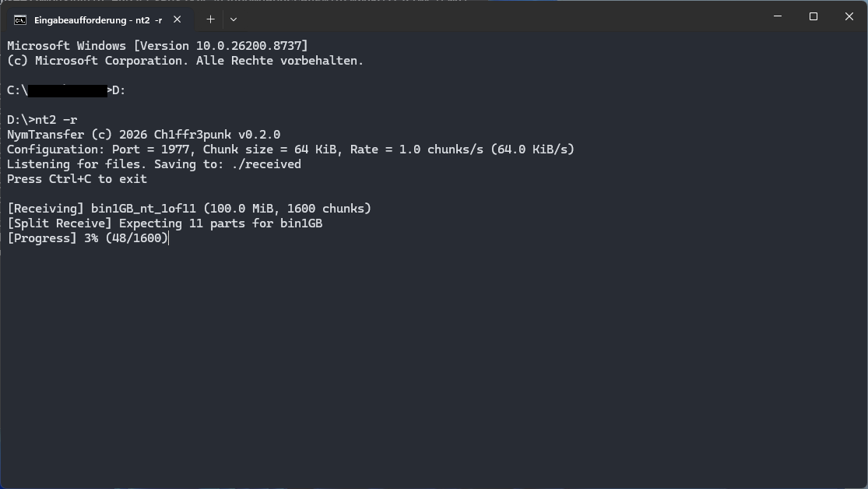The image size is (868, 489).
Task: Click the Microsoft Corporation copyright line
Action: 185,61
